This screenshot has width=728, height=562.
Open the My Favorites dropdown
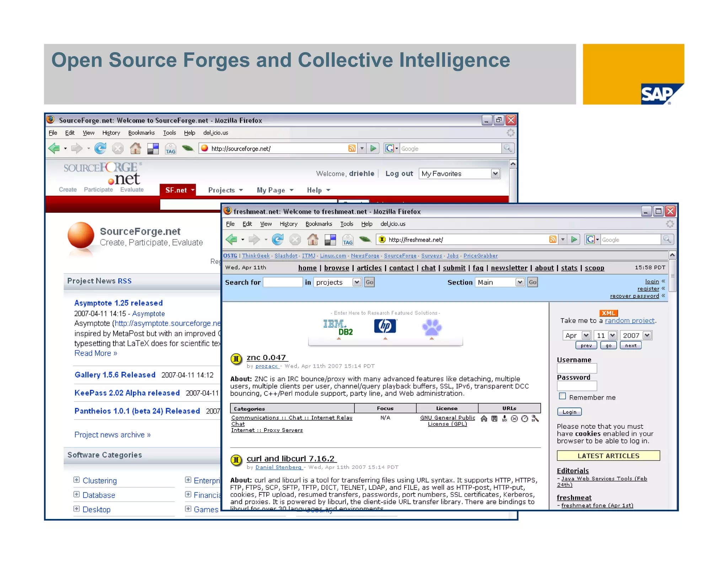[496, 174]
